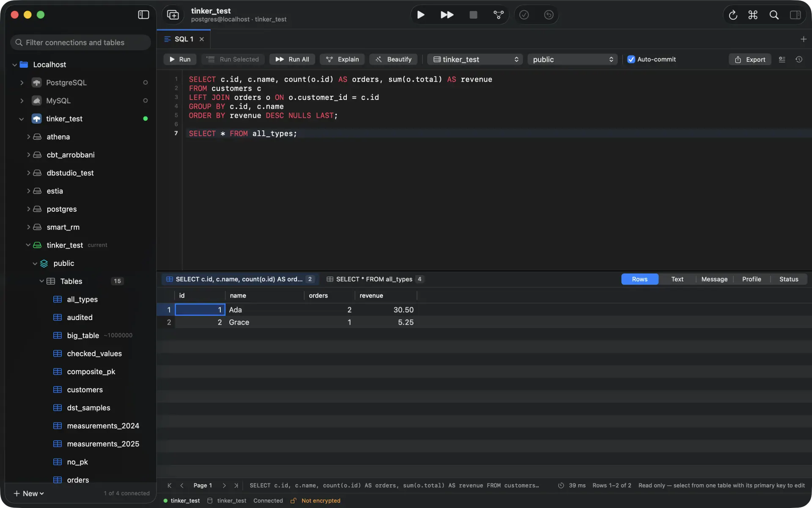
Task: Click the Export button
Action: 750,59
